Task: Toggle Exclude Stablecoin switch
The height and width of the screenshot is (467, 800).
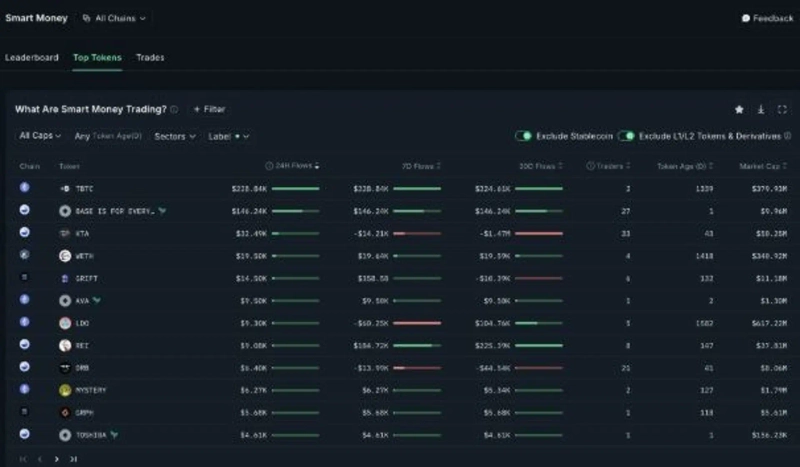Action: pos(523,136)
